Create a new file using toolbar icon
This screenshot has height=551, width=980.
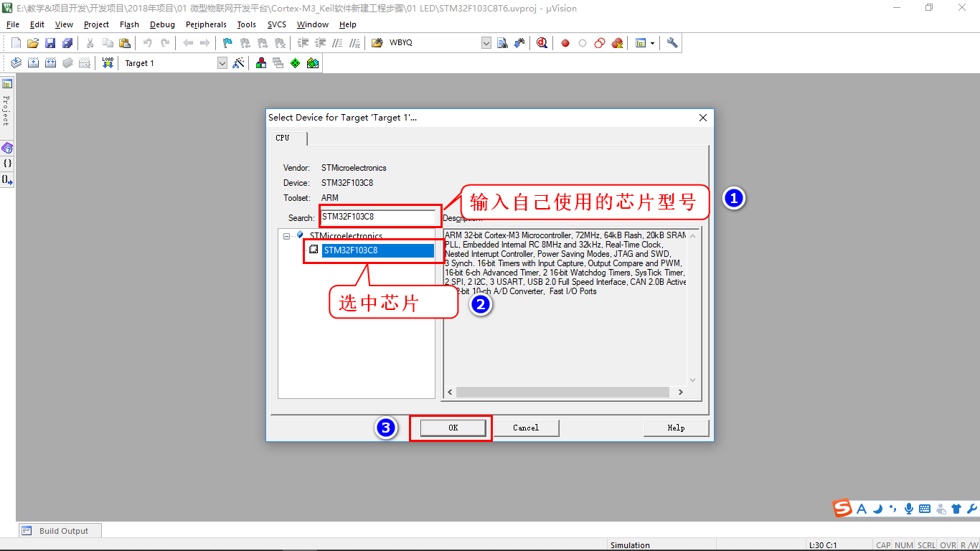tap(16, 43)
